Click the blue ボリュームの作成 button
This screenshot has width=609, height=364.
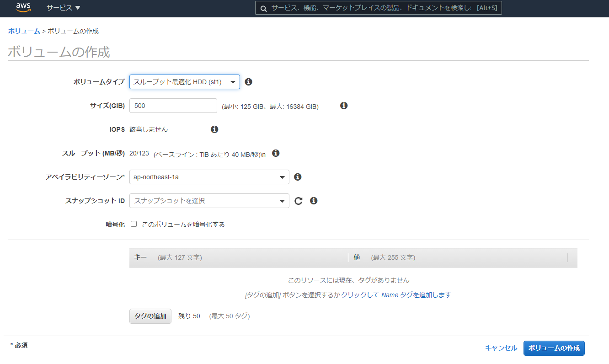coord(554,348)
